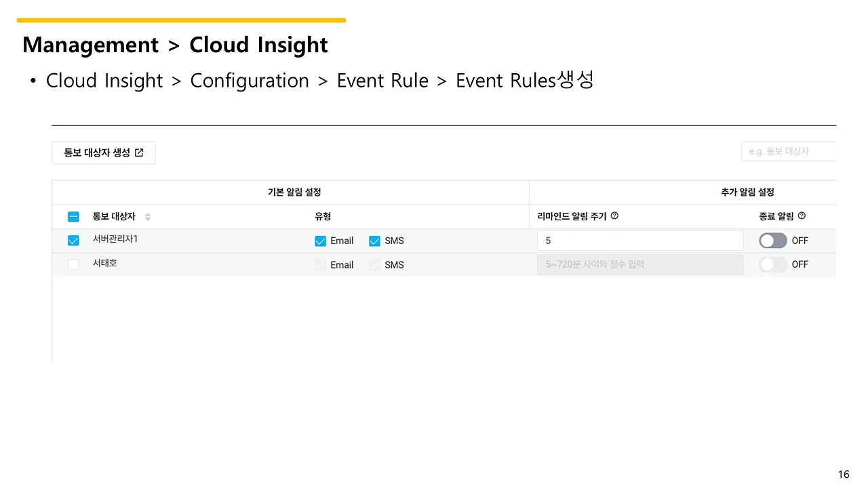Enable 종료 알림 toggle for 서버관리자1
The height and width of the screenshot is (488, 868).
coord(773,241)
